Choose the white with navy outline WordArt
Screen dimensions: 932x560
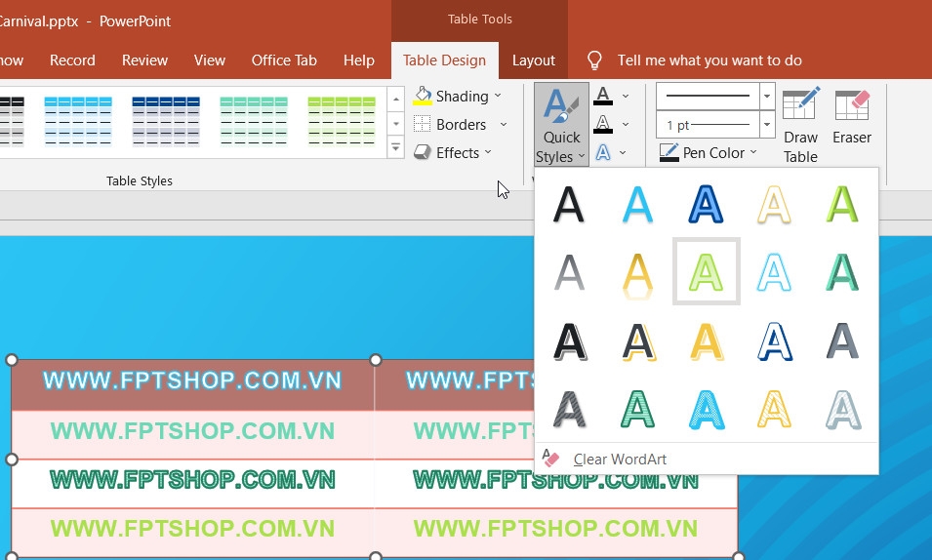[774, 341]
